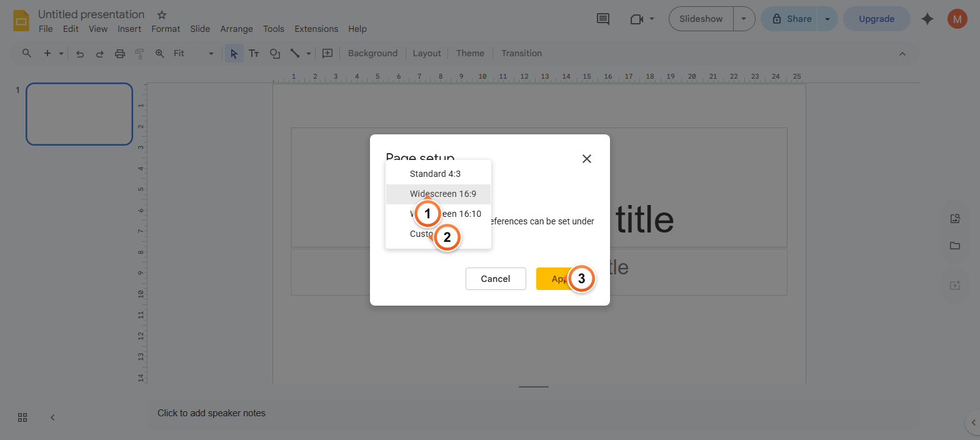
Task: Open the File menu
Action: point(46,29)
